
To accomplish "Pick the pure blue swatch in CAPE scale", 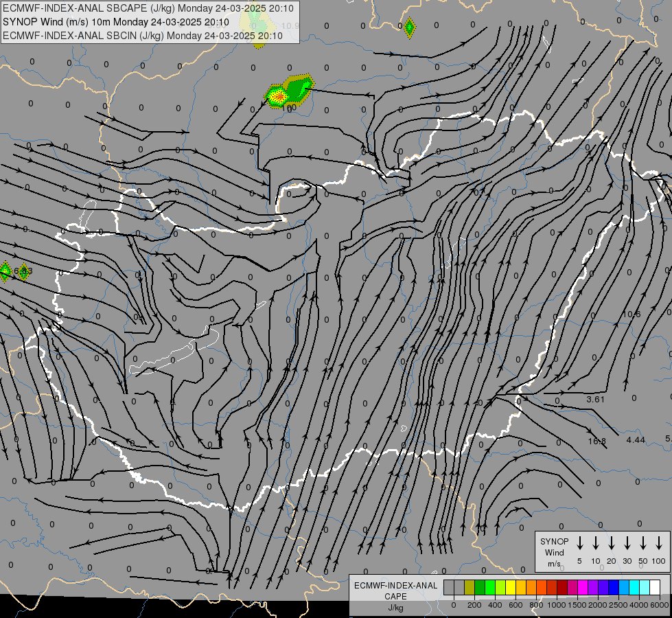I will click(614, 587).
